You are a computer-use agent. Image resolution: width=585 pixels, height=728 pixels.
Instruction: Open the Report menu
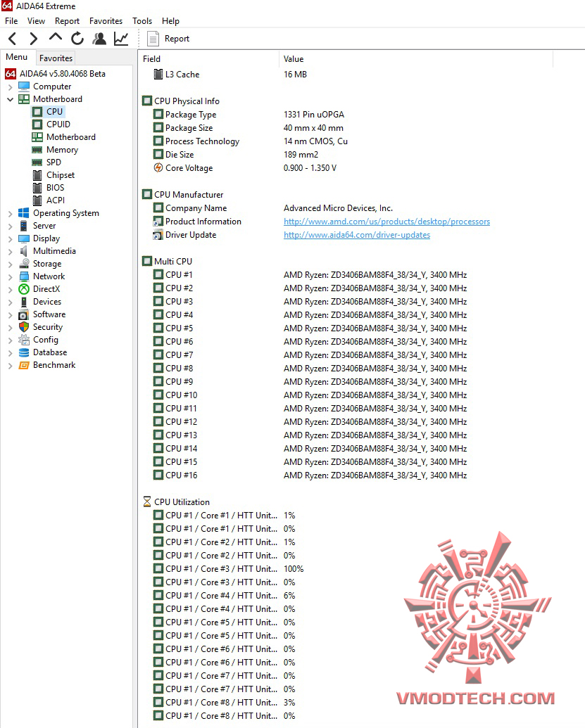point(67,21)
